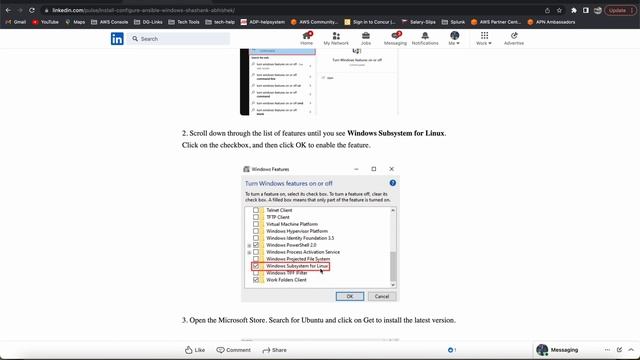Open the Chrome profile avatar
The image size is (640, 360).
click(x=598, y=11)
